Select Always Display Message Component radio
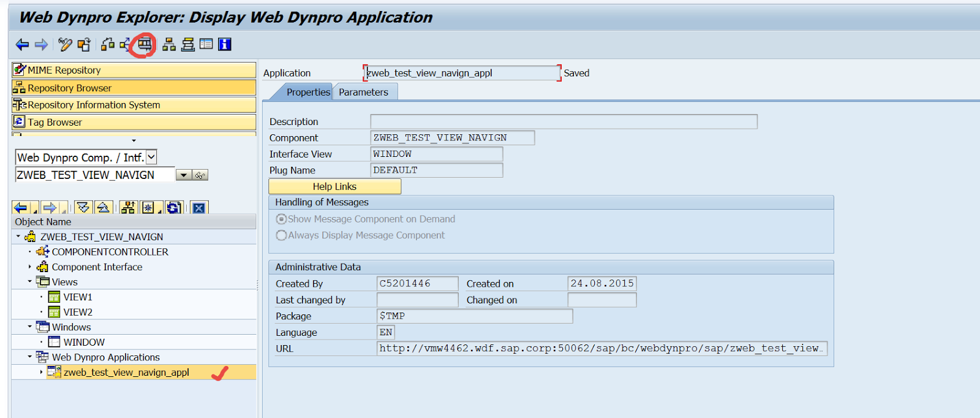Screen dimensions: 980x418 click(x=281, y=235)
